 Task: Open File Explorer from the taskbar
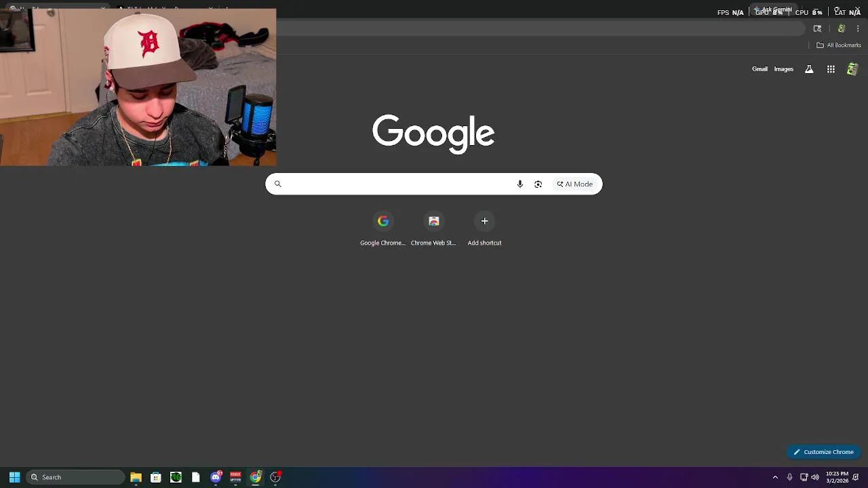pos(136,477)
